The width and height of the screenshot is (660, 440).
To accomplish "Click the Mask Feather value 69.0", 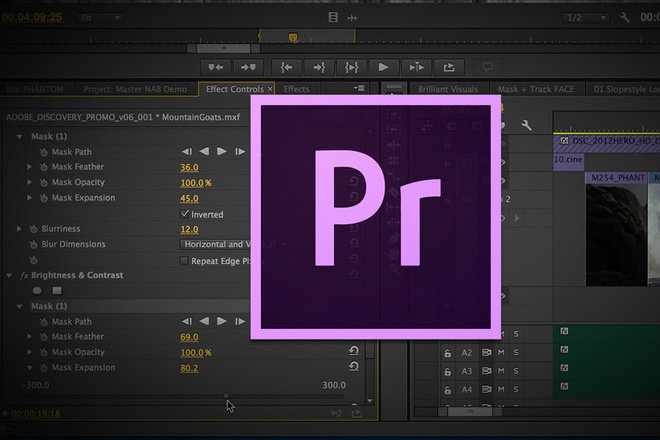I will pyautogui.click(x=189, y=337).
